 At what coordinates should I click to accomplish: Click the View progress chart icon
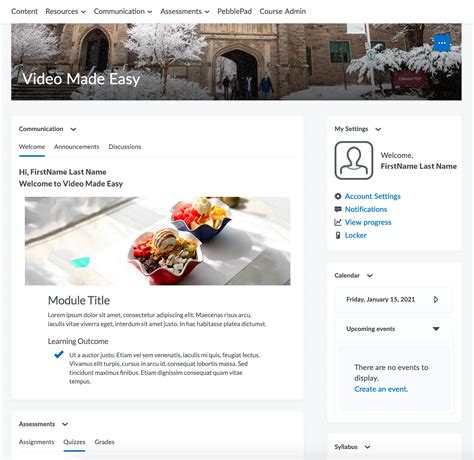(338, 222)
